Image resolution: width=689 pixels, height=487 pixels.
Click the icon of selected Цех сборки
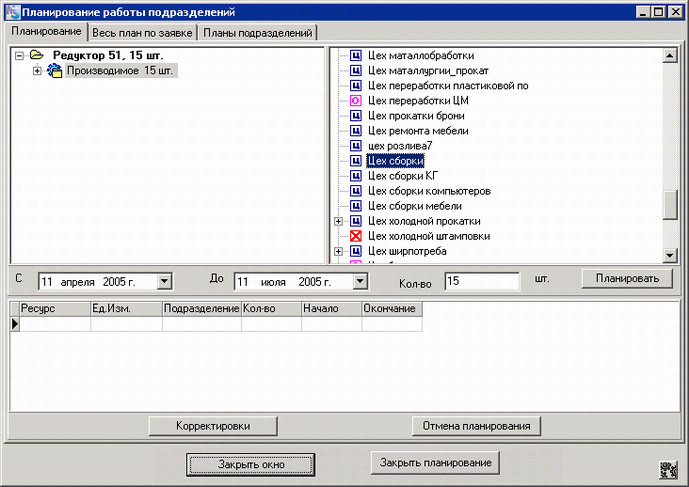coord(355,161)
